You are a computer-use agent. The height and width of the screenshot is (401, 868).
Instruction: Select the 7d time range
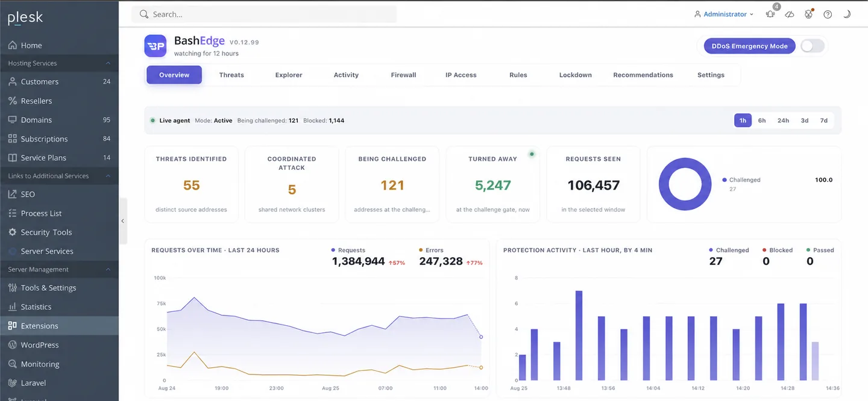[823, 120]
